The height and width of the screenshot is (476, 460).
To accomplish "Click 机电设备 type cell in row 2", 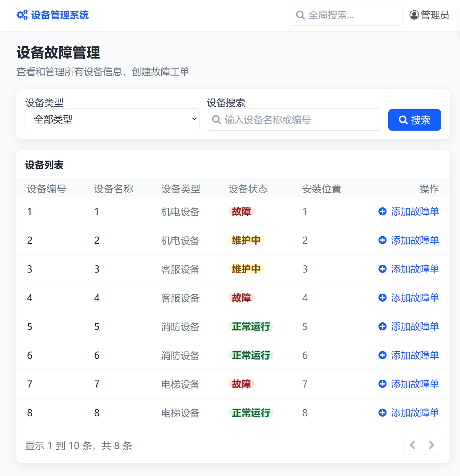I will 181,241.
